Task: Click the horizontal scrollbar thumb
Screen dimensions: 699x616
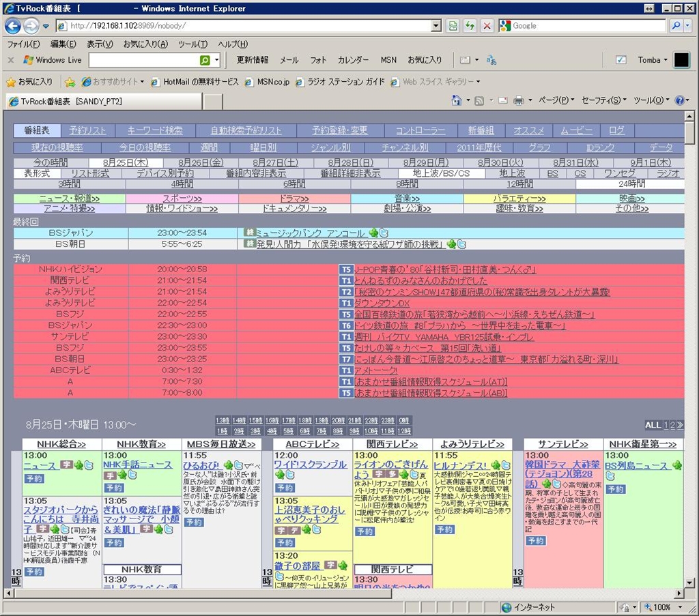Action: (202, 593)
